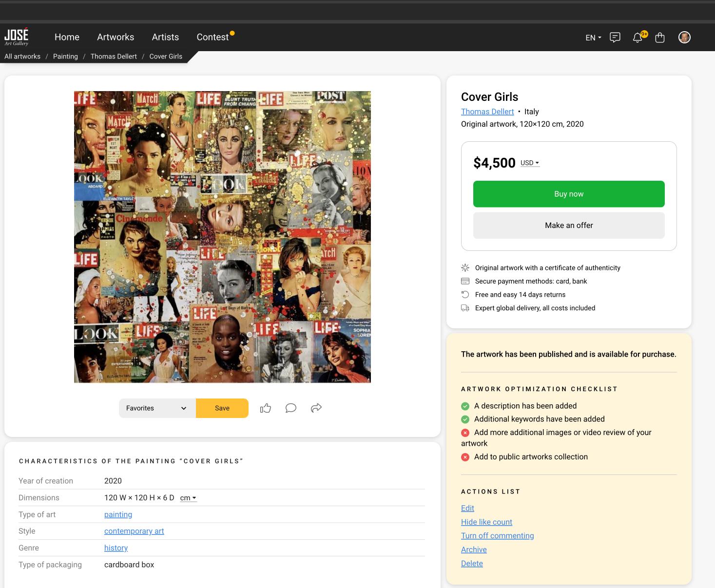Go to Painting breadcrumb

pyautogui.click(x=65, y=57)
